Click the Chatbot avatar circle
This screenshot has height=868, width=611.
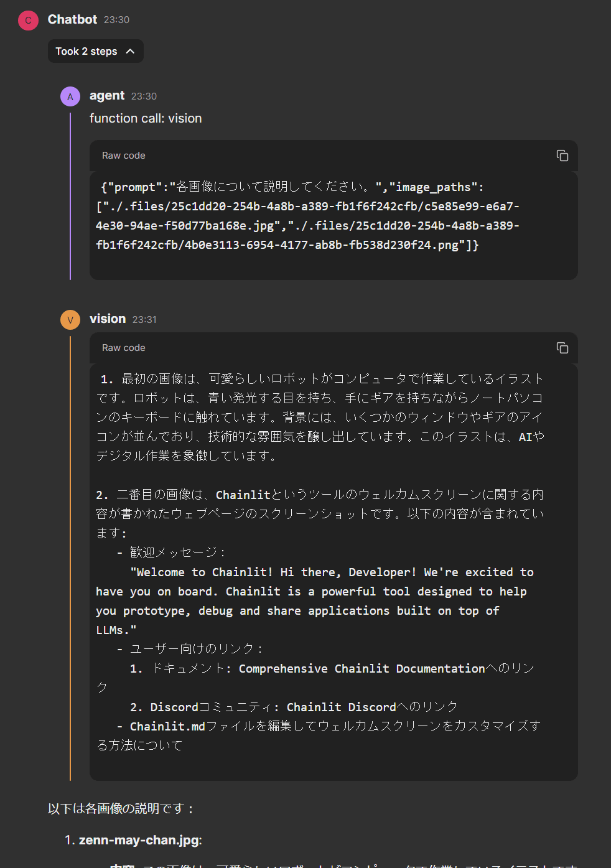tap(28, 20)
